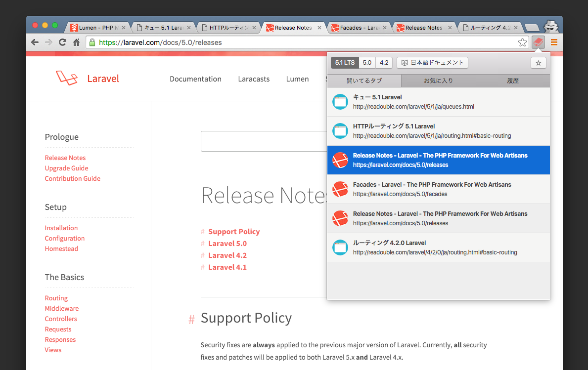This screenshot has width=588, height=370.
Task: Close the HTTPルーティング browser tab
Action: pyautogui.click(x=254, y=28)
